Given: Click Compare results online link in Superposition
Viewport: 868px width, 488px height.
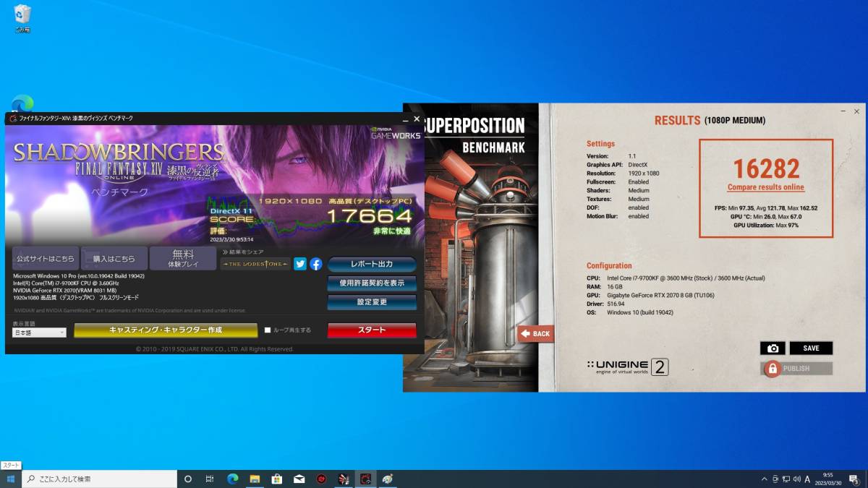Looking at the screenshot, I should click(x=766, y=187).
